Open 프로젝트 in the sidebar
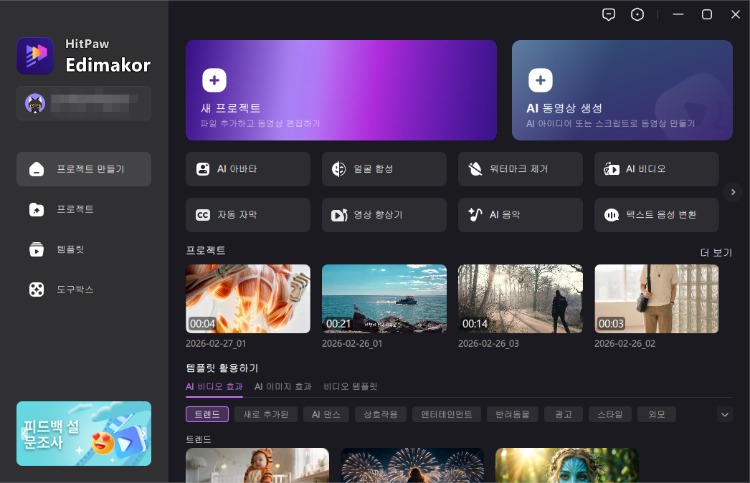 (x=84, y=209)
